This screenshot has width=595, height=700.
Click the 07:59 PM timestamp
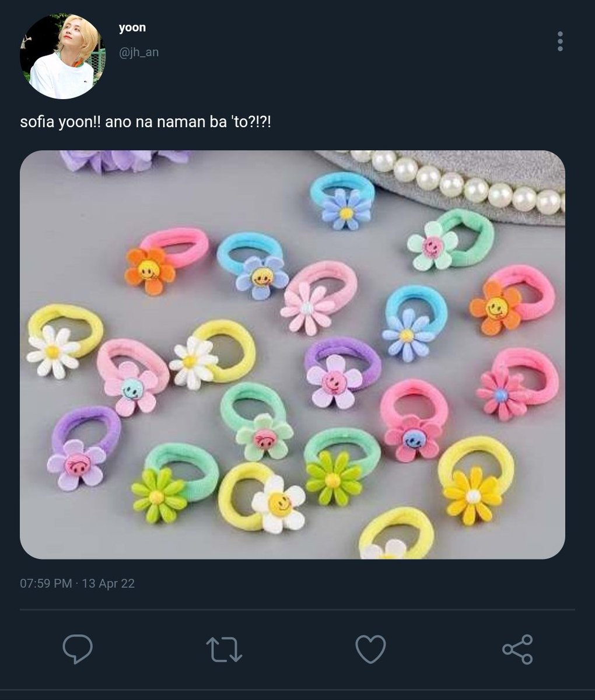click(46, 583)
